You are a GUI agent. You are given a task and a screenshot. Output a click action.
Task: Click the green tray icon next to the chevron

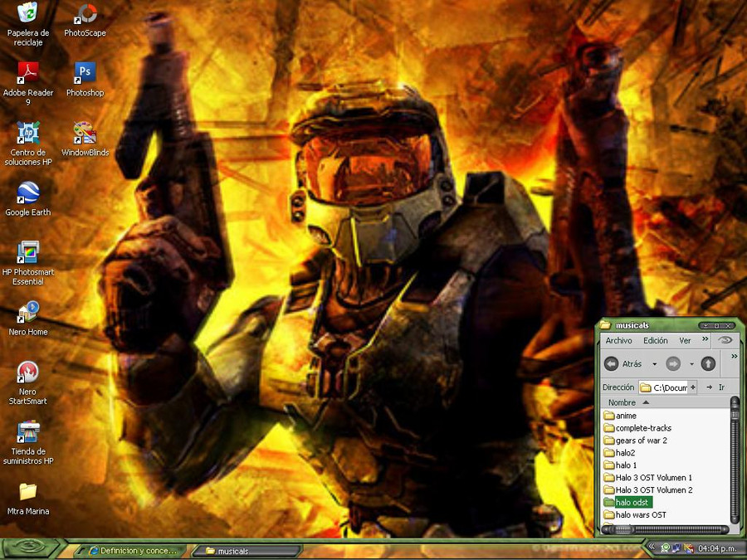(666, 548)
